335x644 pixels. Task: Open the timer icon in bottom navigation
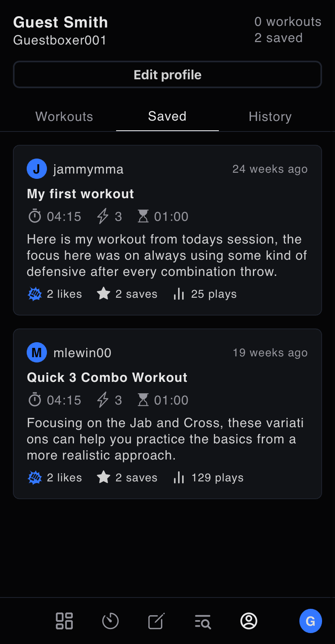coord(110,621)
